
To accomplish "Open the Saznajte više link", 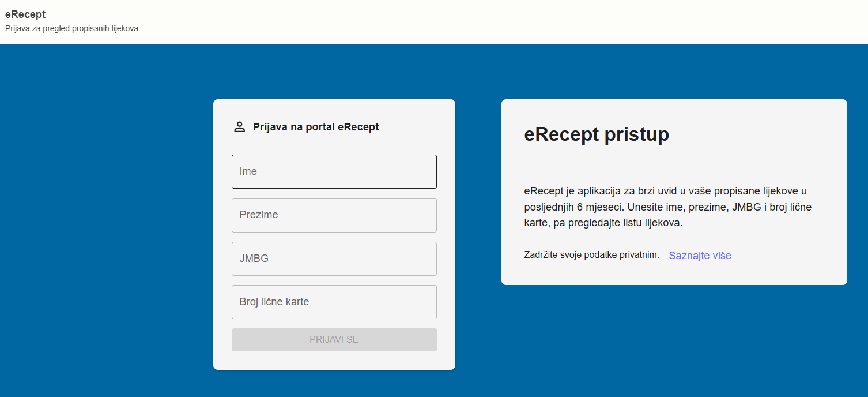I will (700, 256).
